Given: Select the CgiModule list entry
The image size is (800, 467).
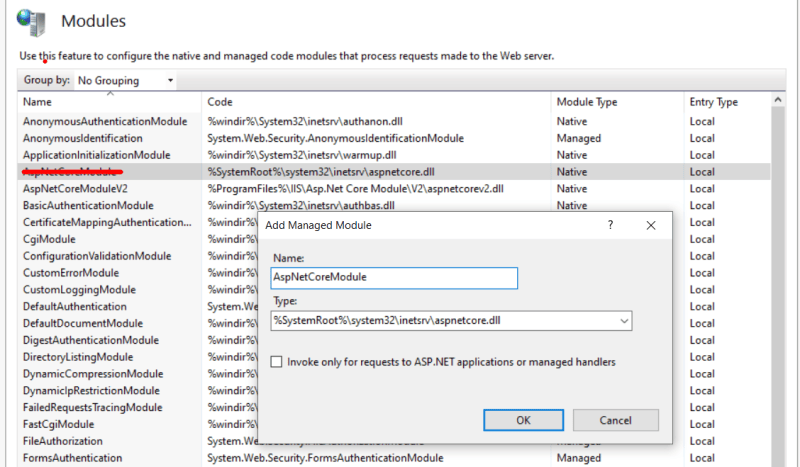Looking at the screenshot, I should click(x=49, y=239).
